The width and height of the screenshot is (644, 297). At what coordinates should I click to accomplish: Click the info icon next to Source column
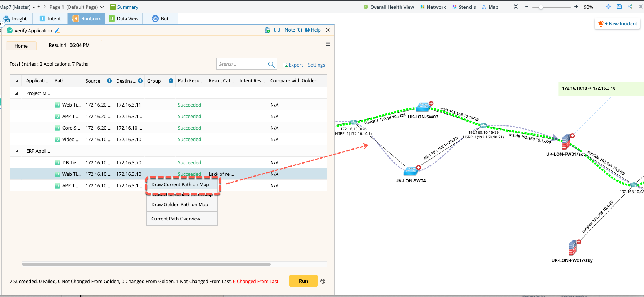tap(109, 81)
